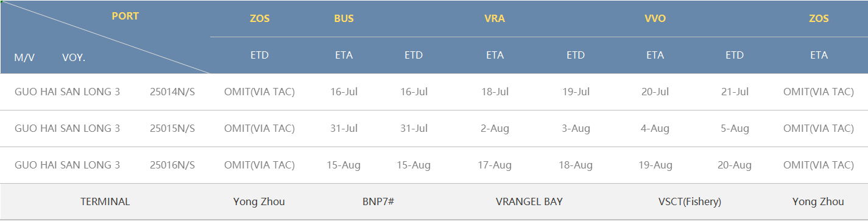Click the BUS port header
868x221 pixels.
[x=344, y=18]
